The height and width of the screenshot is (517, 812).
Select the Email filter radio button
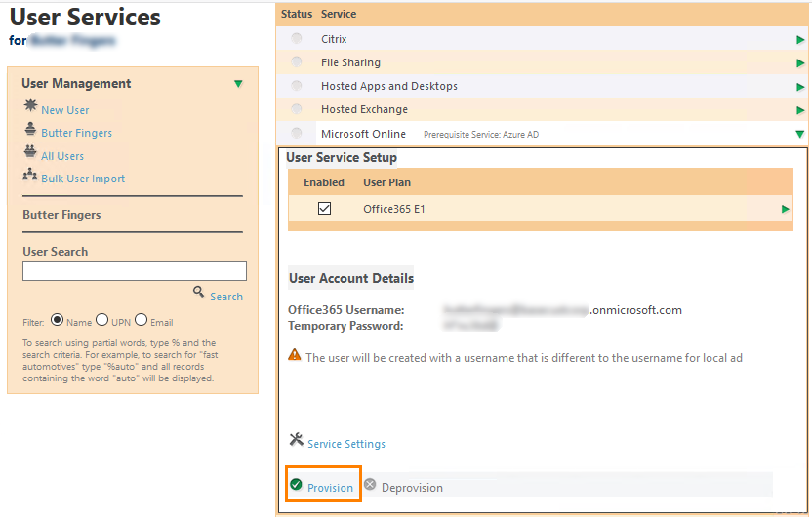pyautogui.click(x=141, y=320)
